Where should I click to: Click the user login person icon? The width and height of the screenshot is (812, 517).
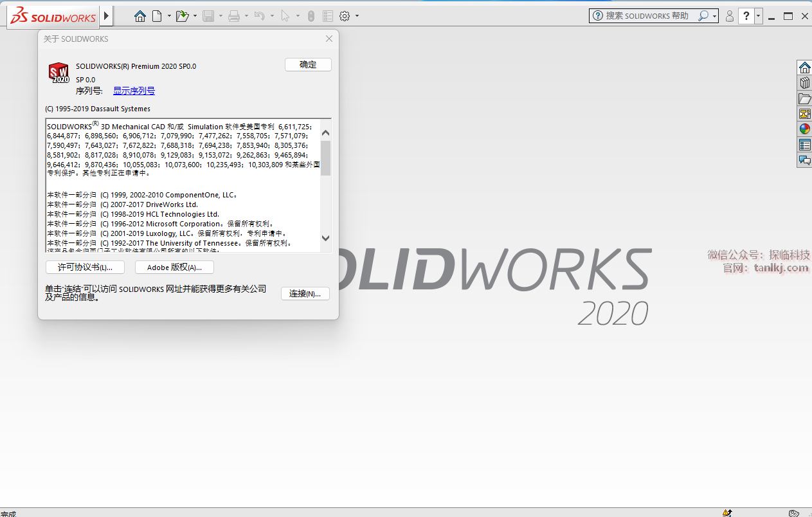click(x=729, y=16)
